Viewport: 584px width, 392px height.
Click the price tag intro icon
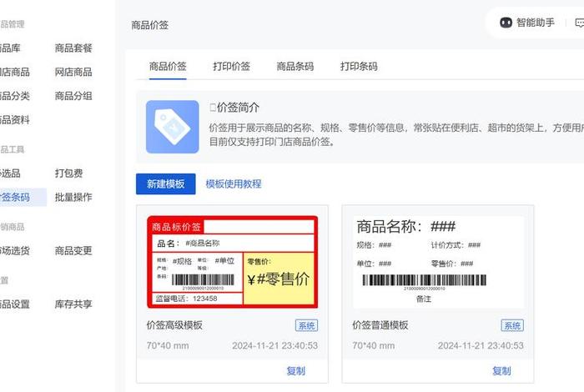tap(173, 127)
